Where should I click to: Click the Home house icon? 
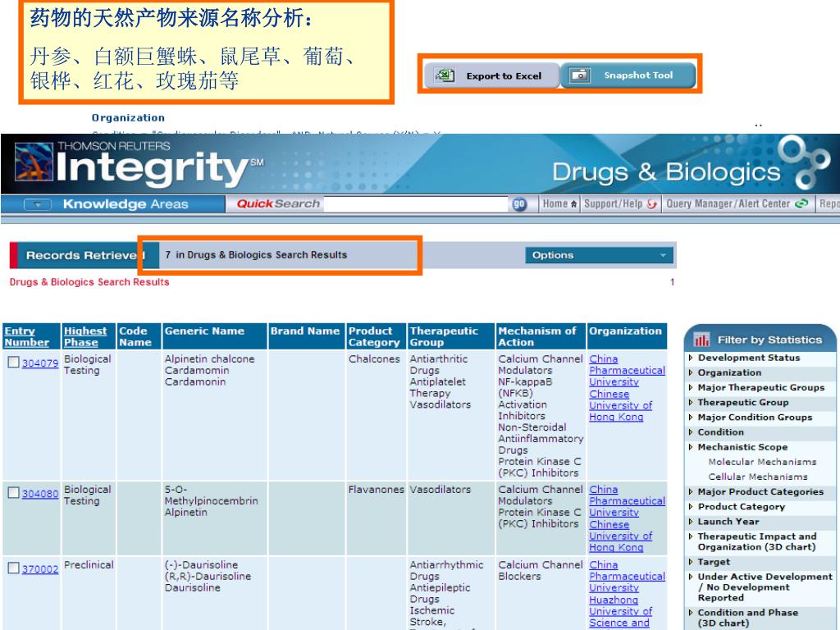pyautogui.click(x=574, y=204)
